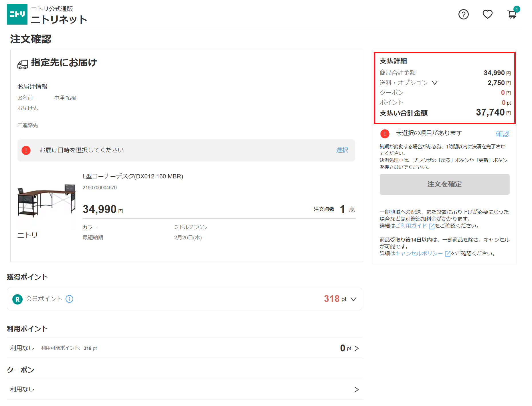Click the Nitori logo icon

pyautogui.click(x=17, y=14)
